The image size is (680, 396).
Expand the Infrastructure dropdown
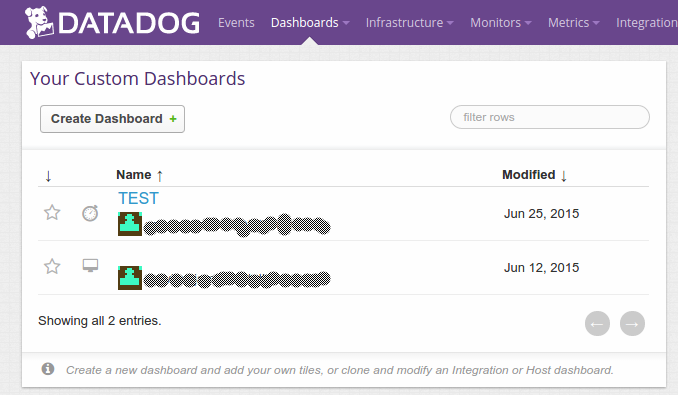[x=409, y=23]
